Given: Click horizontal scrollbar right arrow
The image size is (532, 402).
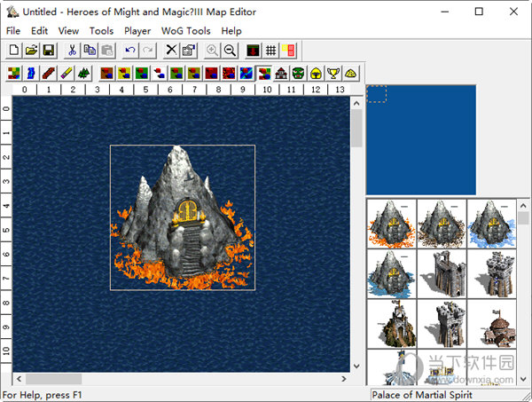Looking at the screenshot, I should (x=344, y=379).
